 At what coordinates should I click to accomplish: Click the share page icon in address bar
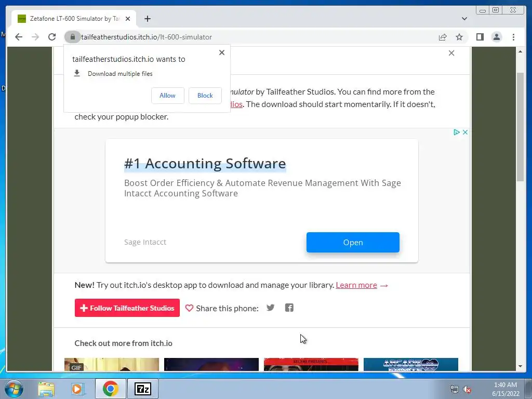point(443,37)
